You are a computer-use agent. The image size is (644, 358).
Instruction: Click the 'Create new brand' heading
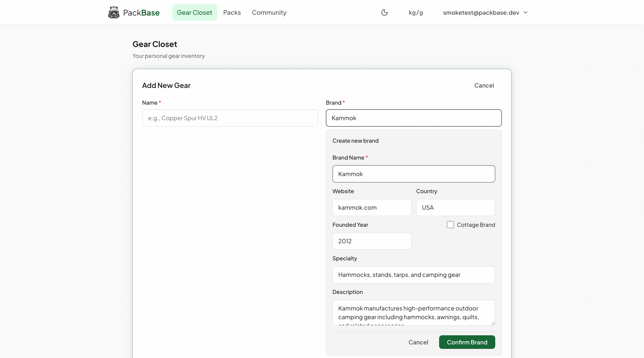point(355,141)
